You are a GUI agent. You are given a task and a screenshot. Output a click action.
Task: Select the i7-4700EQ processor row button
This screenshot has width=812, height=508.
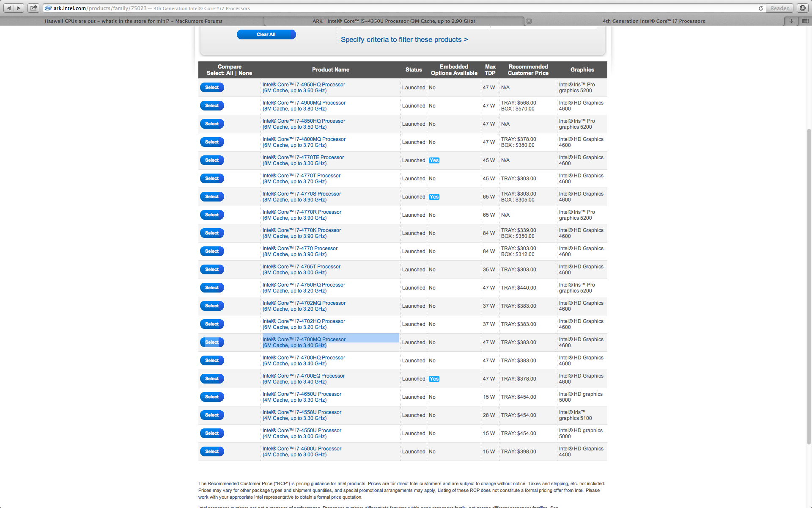pos(212,378)
